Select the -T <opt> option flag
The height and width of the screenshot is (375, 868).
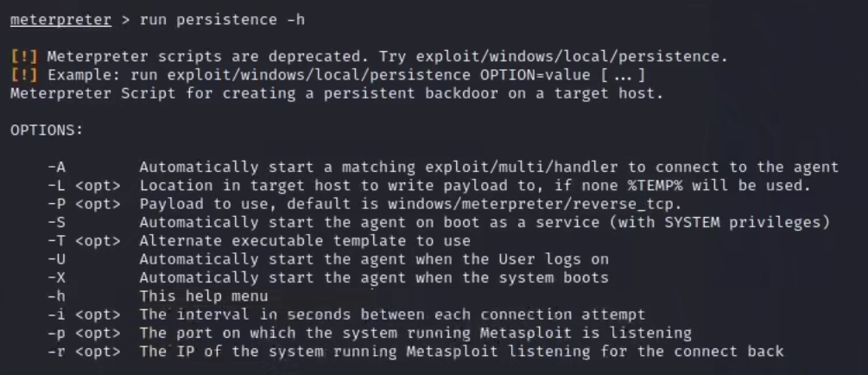(84, 241)
